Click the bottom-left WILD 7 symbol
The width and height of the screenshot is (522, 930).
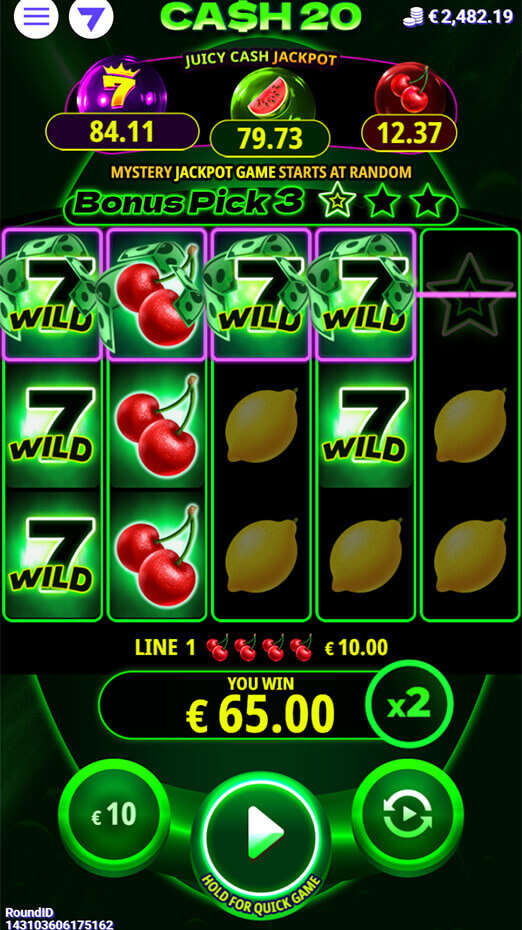(52, 555)
